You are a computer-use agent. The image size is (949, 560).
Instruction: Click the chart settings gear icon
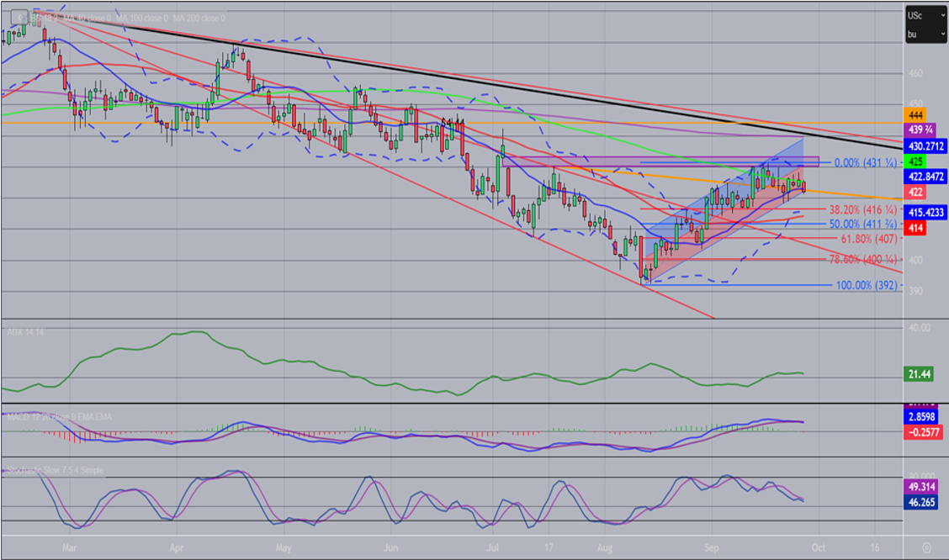[925, 548]
